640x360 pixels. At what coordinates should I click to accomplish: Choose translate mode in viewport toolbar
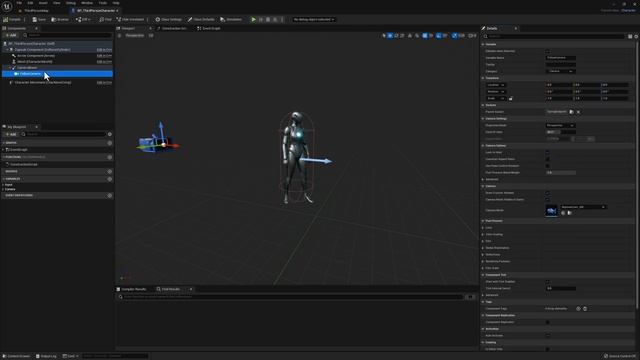coord(390,36)
